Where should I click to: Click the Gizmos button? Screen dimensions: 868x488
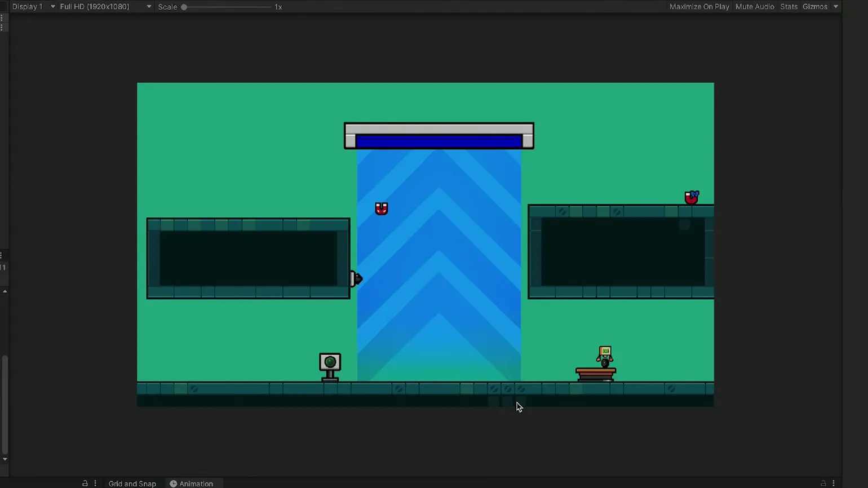814,7
